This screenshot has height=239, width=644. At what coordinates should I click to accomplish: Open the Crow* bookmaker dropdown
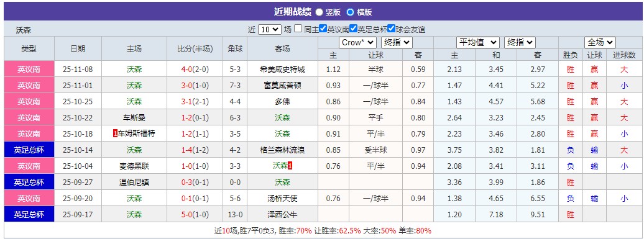pyautogui.click(x=357, y=42)
